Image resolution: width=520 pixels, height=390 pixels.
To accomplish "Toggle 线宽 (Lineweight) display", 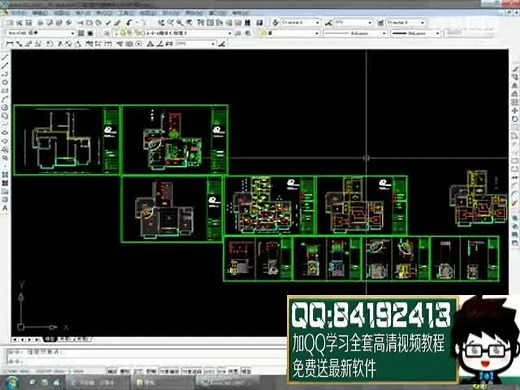I will [x=233, y=371].
